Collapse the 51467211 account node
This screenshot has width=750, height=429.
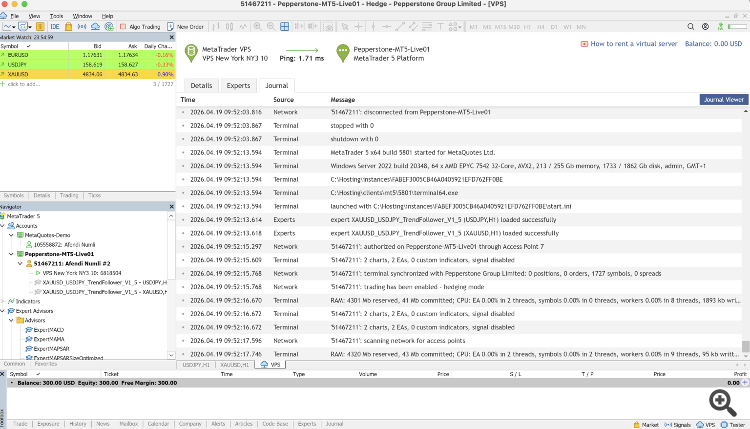[21, 264]
